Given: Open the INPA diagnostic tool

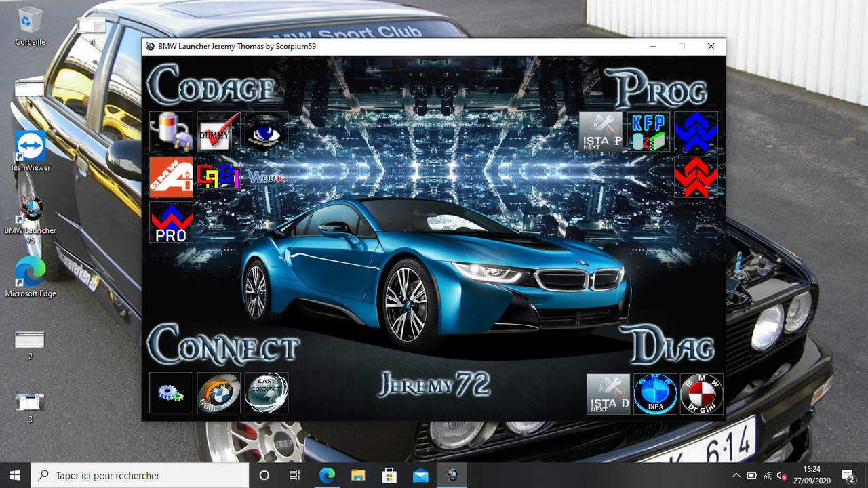Looking at the screenshot, I should 655,394.
